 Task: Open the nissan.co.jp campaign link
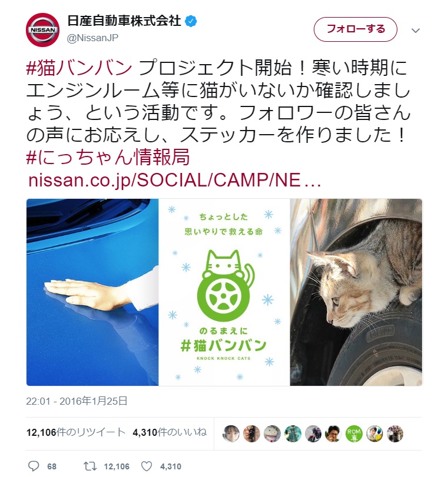pos(174,180)
